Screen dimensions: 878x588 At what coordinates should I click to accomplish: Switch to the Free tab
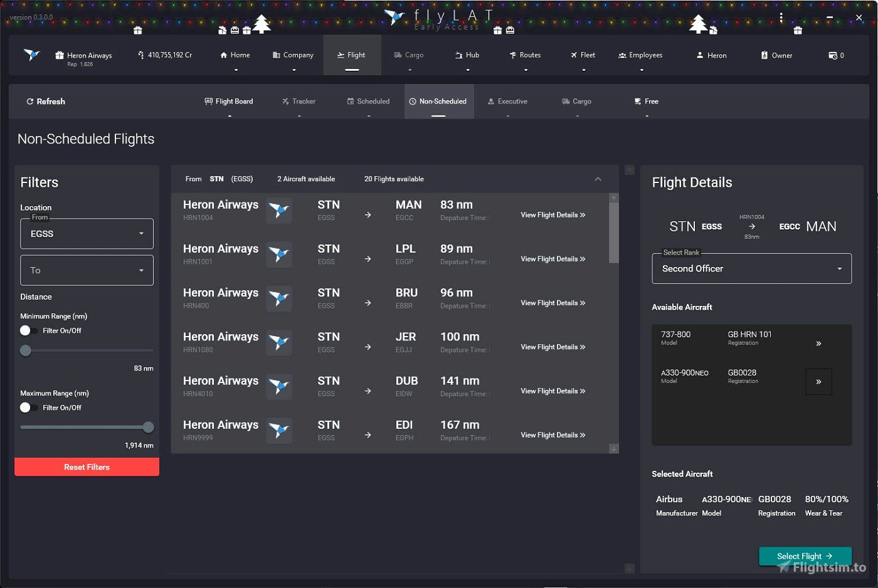[x=647, y=102]
